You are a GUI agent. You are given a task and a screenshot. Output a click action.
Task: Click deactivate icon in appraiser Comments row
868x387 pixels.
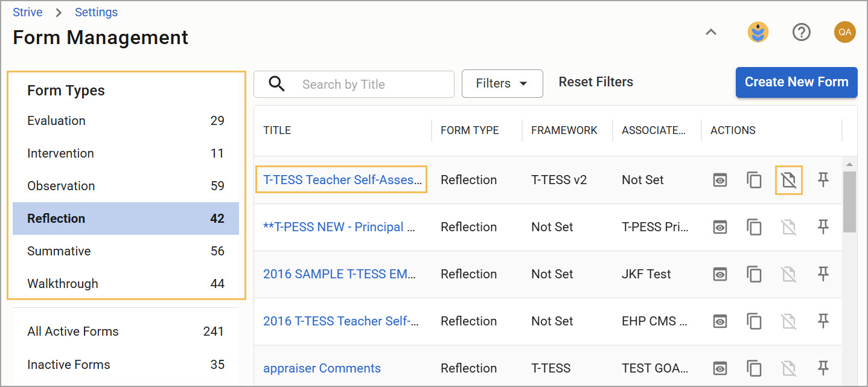pos(788,368)
